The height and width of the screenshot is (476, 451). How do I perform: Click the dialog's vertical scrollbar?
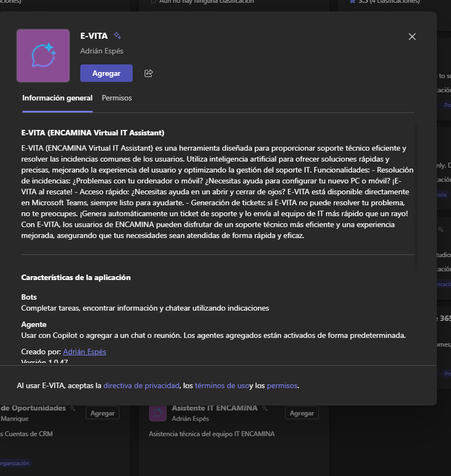[x=416, y=197]
